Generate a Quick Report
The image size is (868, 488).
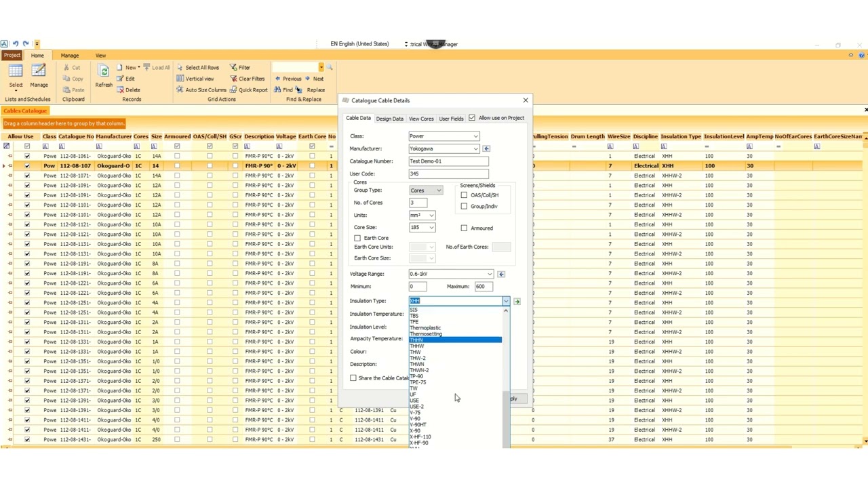pyautogui.click(x=248, y=89)
